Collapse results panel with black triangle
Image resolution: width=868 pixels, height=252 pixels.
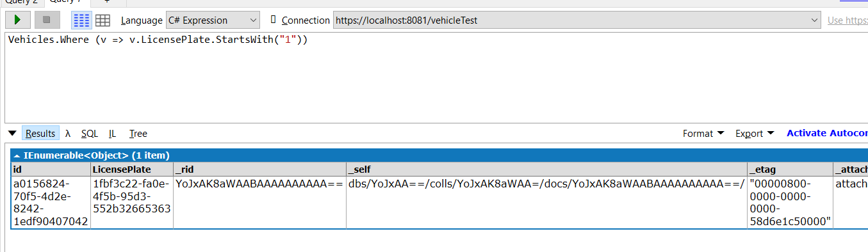point(12,133)
